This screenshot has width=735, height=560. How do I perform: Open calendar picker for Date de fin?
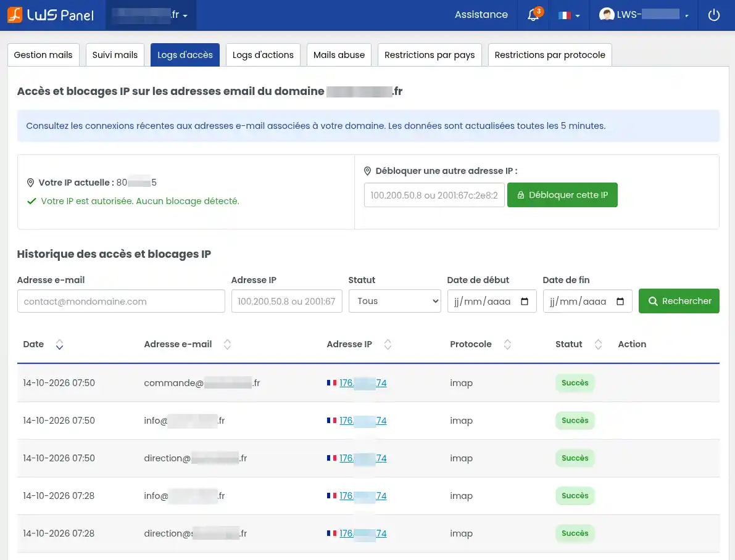pos(620,302)
